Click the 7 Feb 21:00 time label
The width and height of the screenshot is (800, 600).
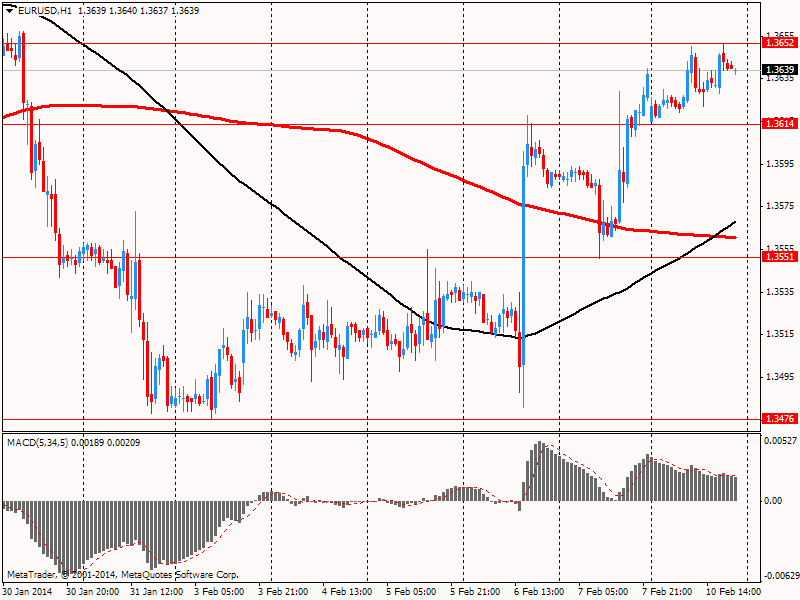coord(667,592)
